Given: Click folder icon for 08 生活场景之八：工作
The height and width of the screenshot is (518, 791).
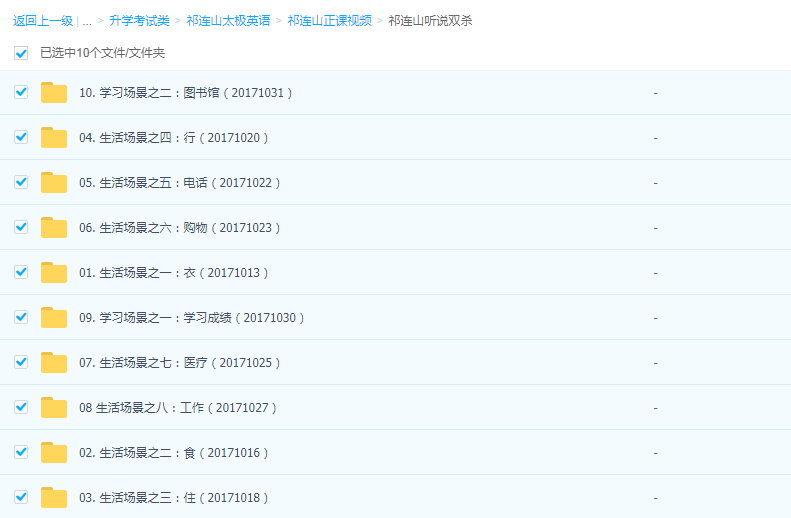Looking at the screenshot, I should point(54,408).
